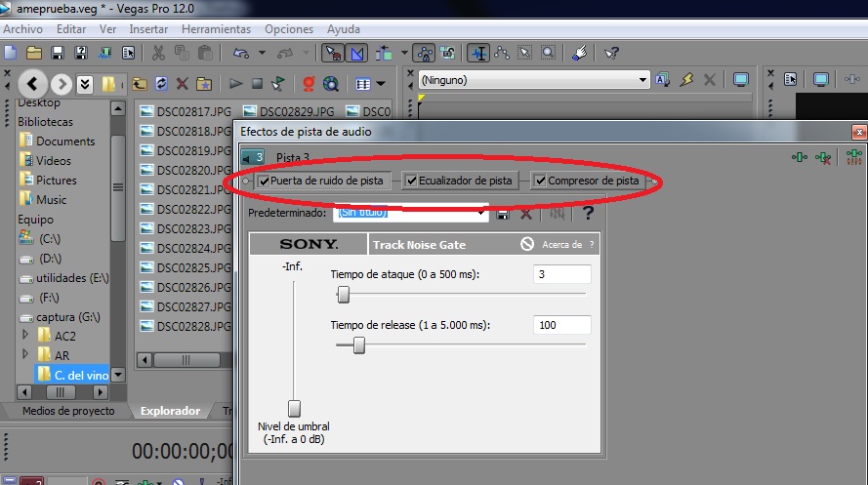868x485 pixels.
Task: Save the plug-in preset disk icon
Action: point(503,214)
